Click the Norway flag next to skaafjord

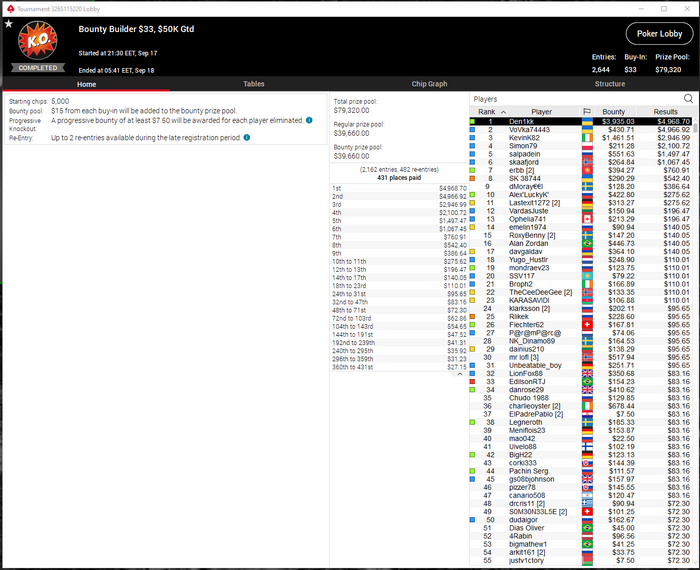587,162
